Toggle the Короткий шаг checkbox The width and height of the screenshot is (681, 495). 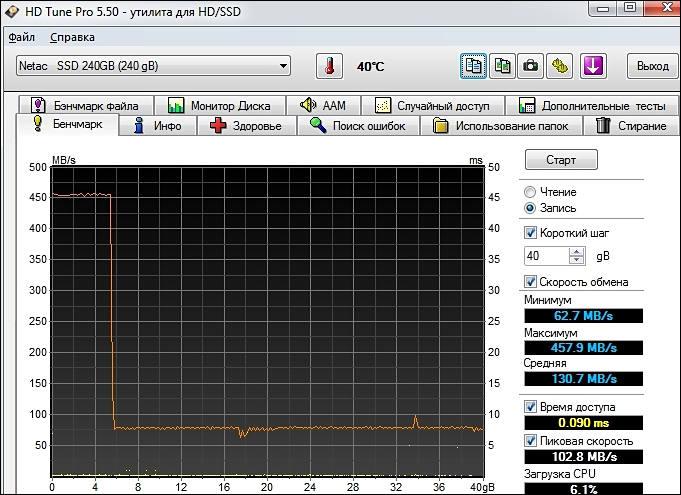pos(530,233)
